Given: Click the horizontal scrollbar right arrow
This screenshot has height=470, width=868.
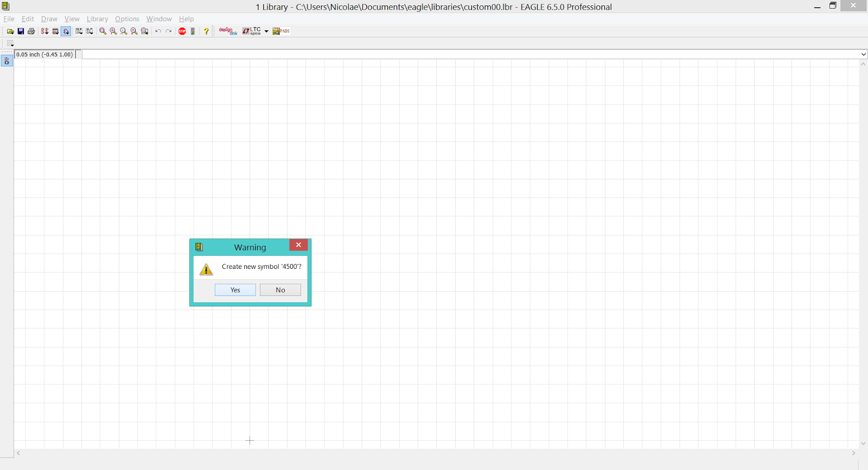Looking at the screenshot, I should [853, 453].
